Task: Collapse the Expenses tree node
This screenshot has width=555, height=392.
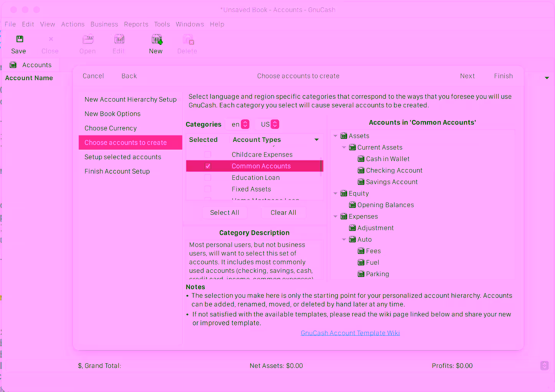Action: click(336, 216)
